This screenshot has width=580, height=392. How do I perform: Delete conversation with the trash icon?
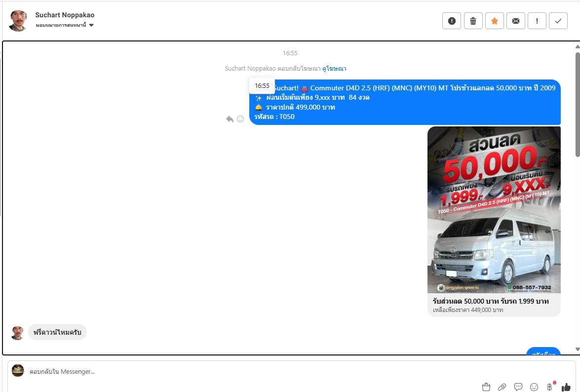coord(473,21)
